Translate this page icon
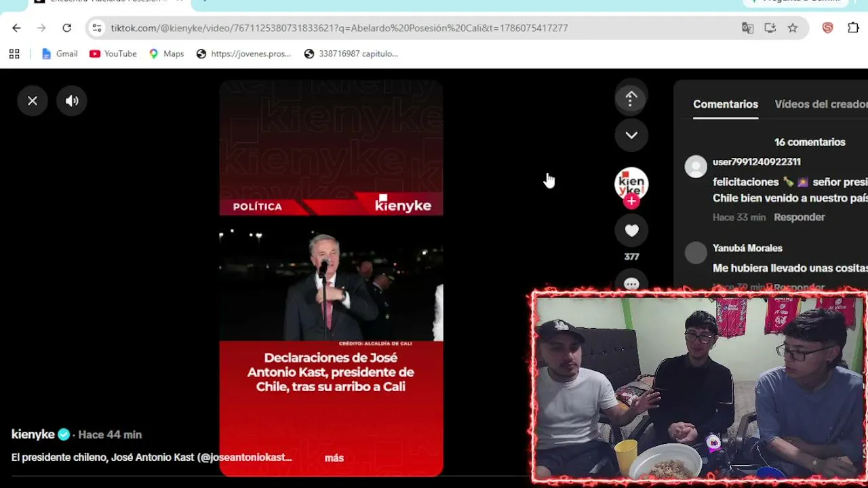The width and height of the screenshot is (868, 488). click(x=747, y=28)
